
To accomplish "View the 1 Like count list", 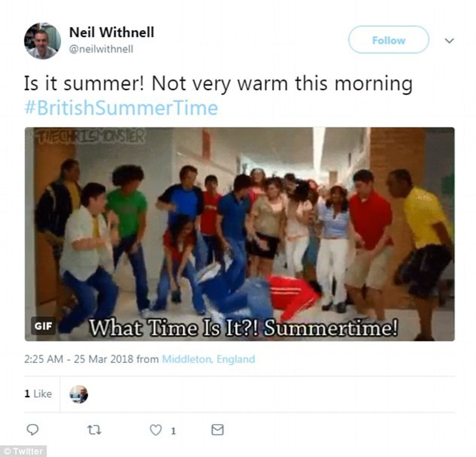I will (38, 394).
